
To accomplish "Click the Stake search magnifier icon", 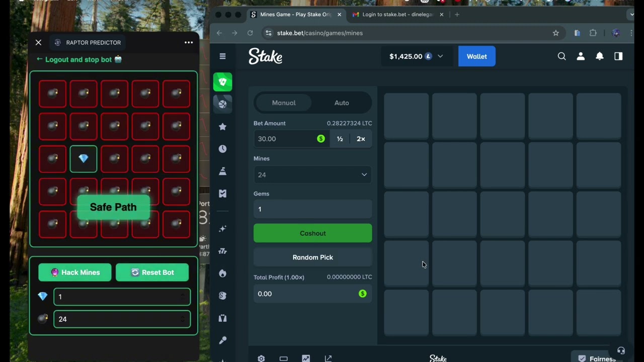I will tap(561, 56).
